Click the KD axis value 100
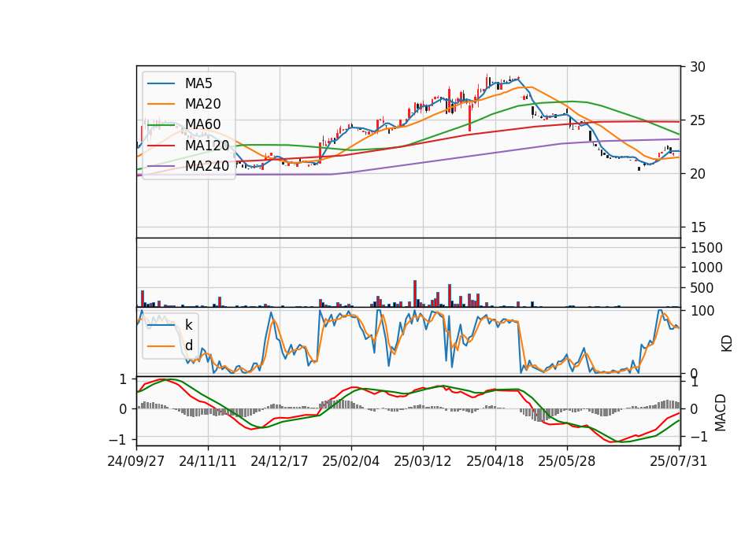756x543 pixels. 702,310
